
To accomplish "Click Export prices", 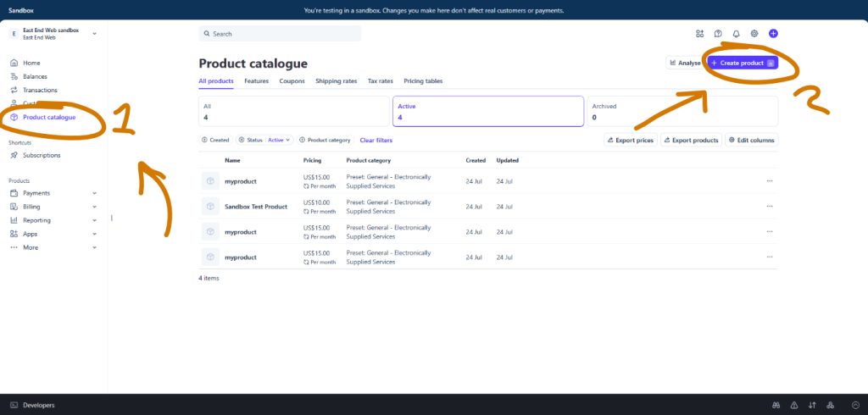I will (631, 140).
